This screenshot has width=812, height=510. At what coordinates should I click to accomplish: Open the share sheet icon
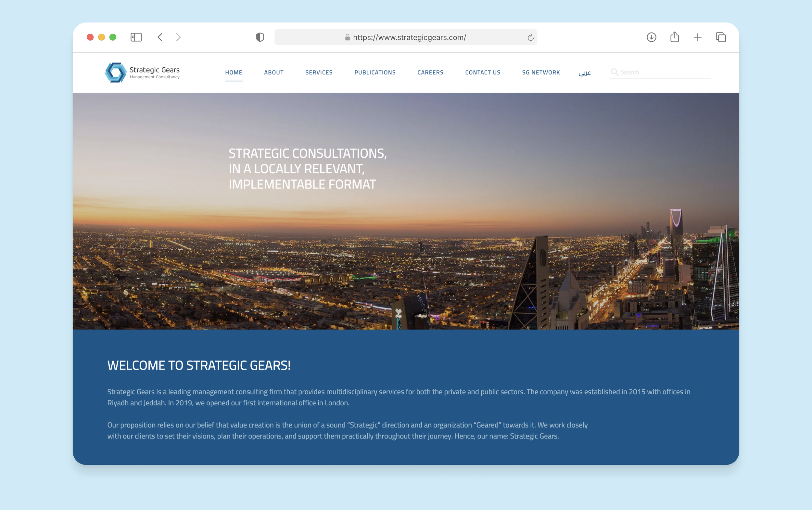675,37
